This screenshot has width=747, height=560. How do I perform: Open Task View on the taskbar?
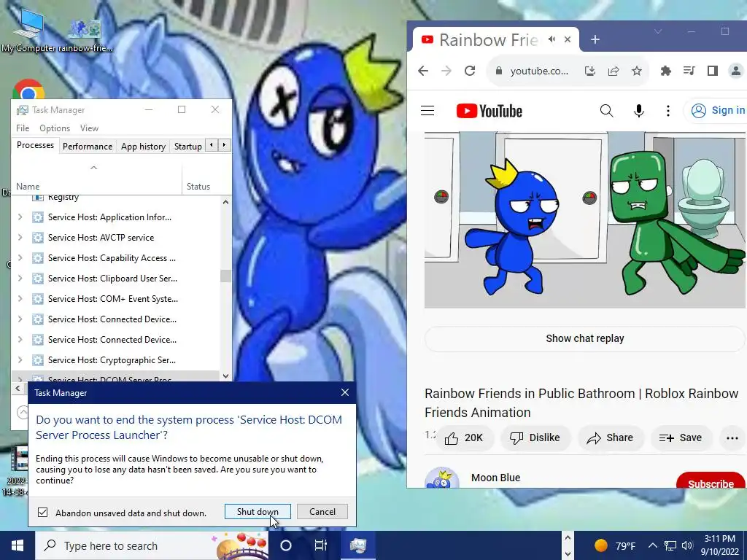321,545
